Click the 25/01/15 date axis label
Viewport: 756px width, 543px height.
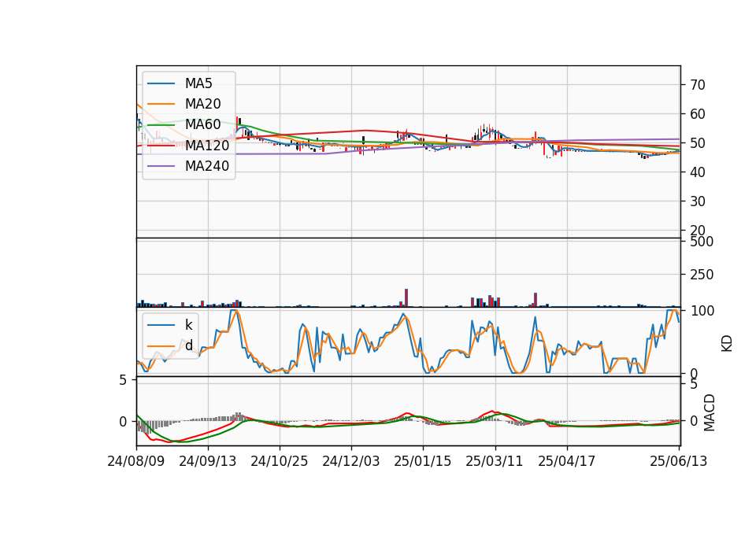[423, 461]
